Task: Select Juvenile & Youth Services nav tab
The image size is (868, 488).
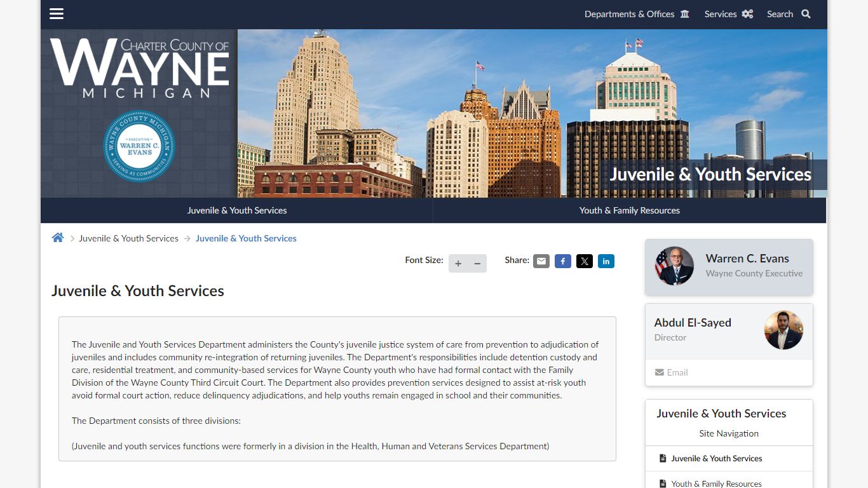Action: [x=237, y=210]
